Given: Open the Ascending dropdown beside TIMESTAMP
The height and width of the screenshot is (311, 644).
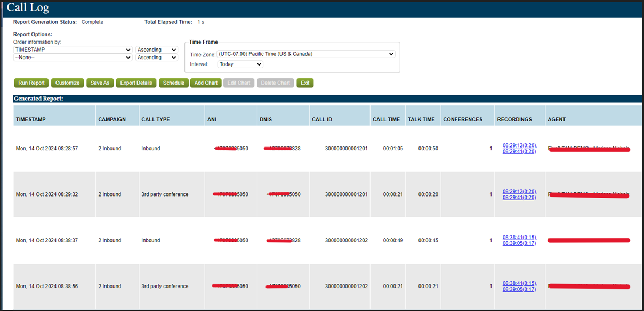Looking at the screenshot, I should click(x=157, y=50).
